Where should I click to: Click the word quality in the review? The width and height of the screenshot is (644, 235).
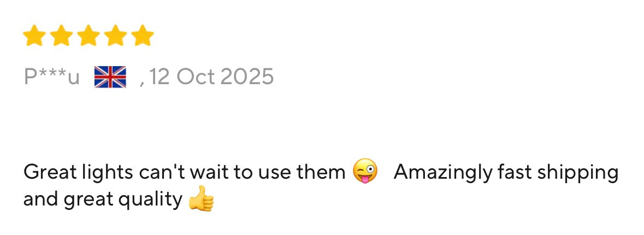coord(150,200)
